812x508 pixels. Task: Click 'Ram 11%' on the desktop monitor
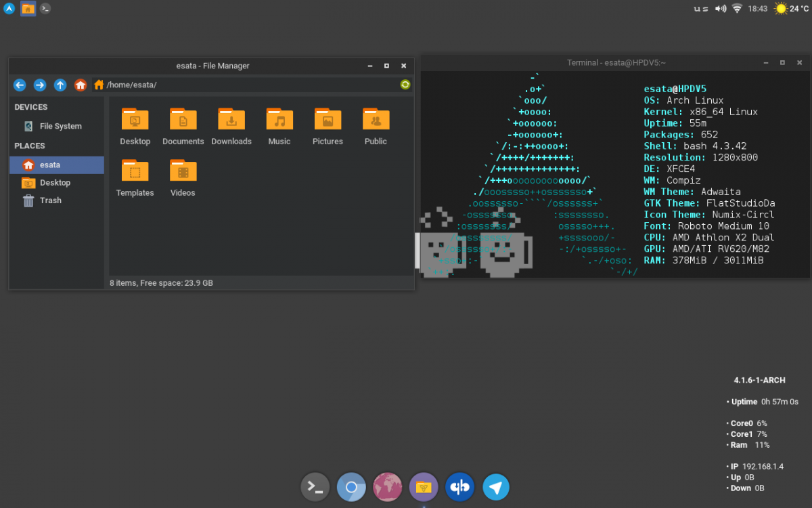748,445
